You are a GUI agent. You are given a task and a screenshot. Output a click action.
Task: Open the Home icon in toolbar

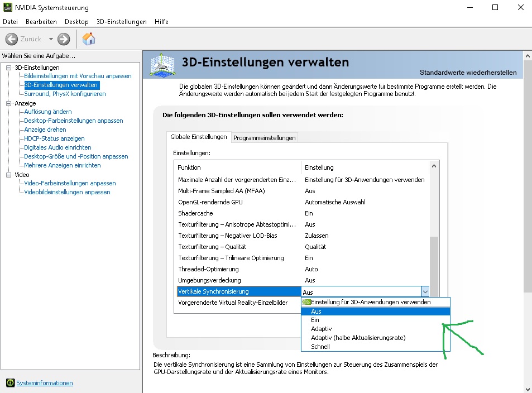click(89, 39)
